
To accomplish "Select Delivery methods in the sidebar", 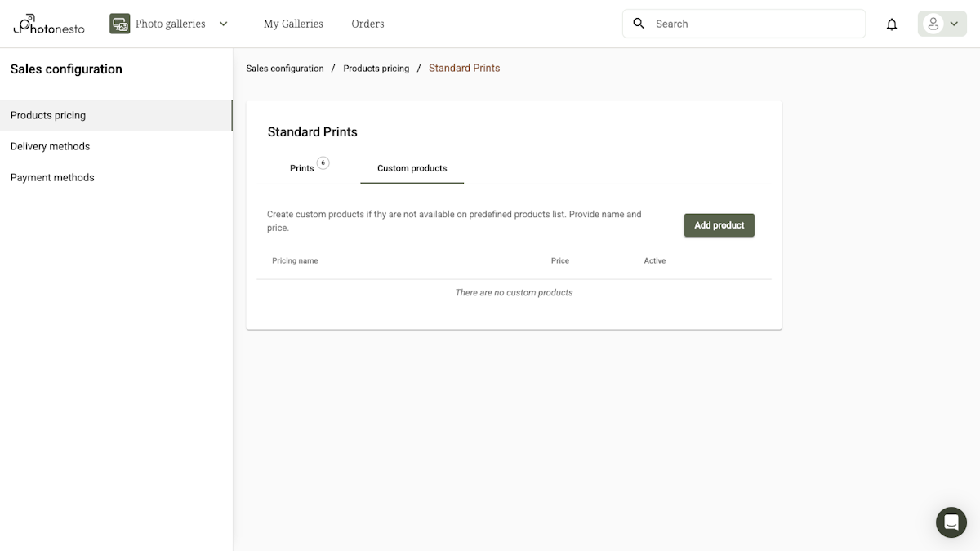I will click(50, 146).
